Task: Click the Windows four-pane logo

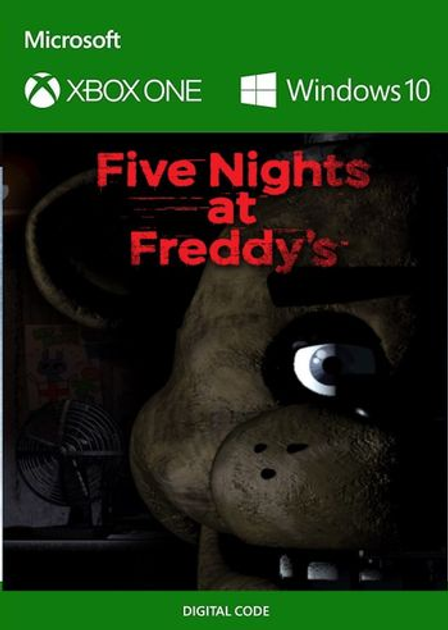Action: click(258, 90)
